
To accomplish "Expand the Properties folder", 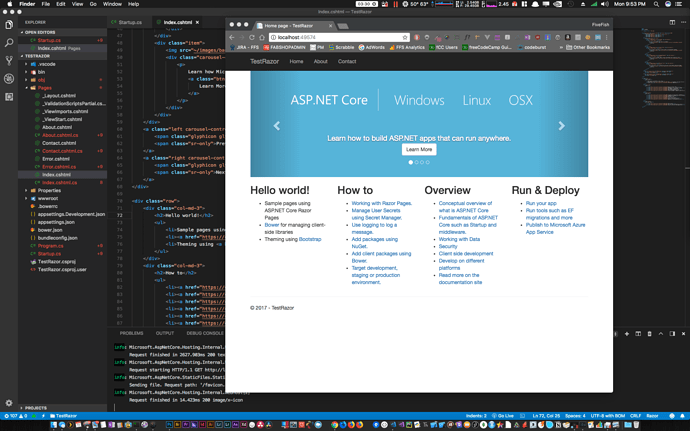I will [x=26, y=191].
